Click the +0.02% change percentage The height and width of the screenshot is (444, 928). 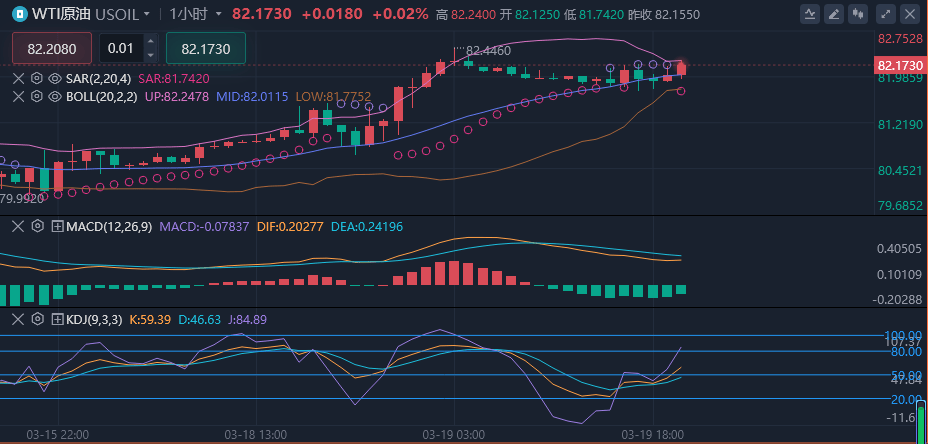point(400,14)
